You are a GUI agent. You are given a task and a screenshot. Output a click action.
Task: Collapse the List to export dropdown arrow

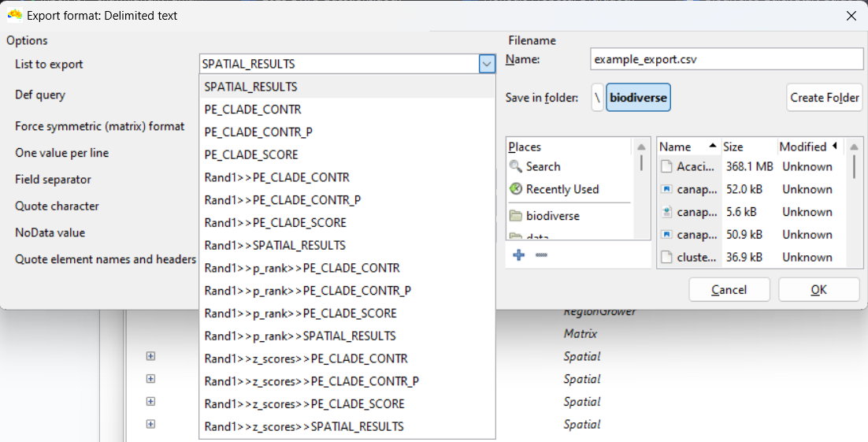coord(487,64)
